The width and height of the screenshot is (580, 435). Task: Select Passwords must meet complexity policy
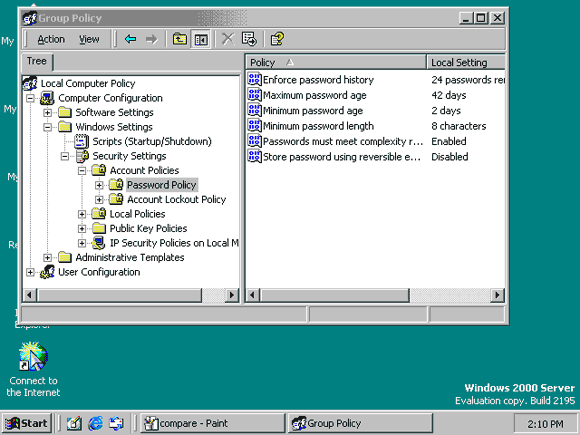tap(343, 141)
